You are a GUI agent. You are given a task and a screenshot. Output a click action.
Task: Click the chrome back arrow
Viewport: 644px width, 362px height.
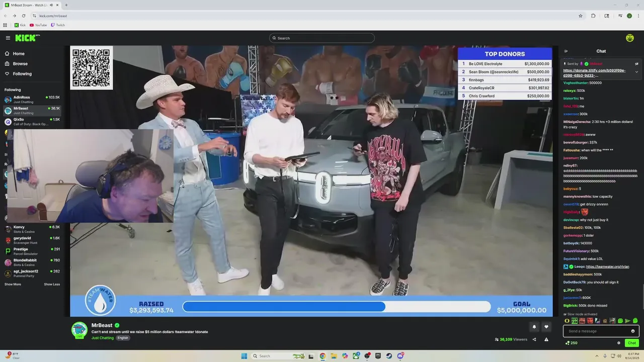coord(6,16)
